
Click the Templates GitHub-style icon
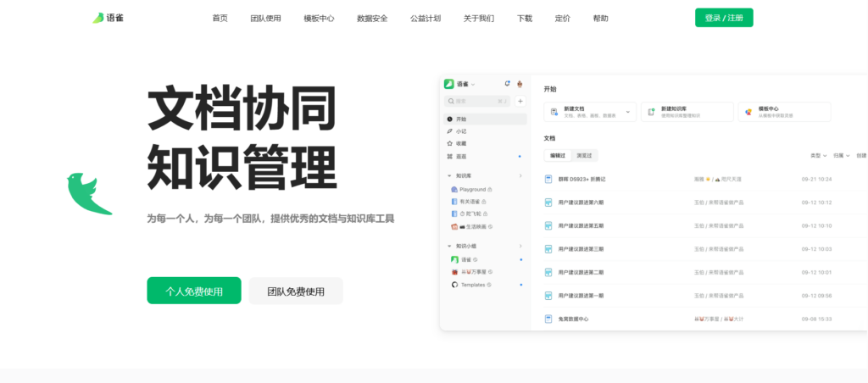pos(454,285)
